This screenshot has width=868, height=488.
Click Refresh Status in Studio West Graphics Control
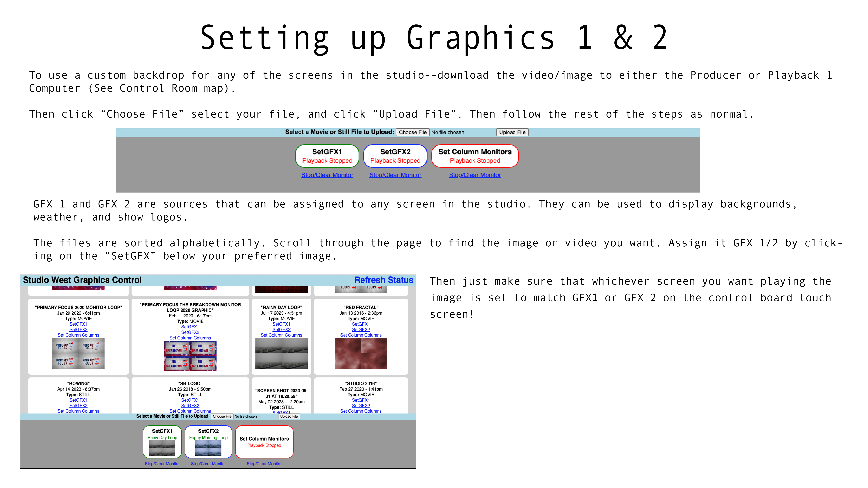383,280
